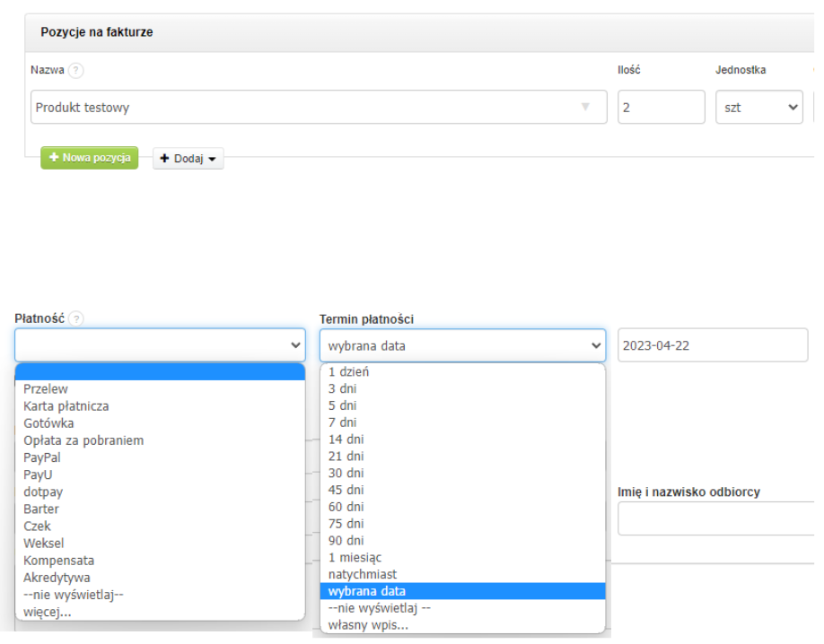Select 1 miesiąc payment term
This screenshot has height=644, width=824.
point(462,557)
